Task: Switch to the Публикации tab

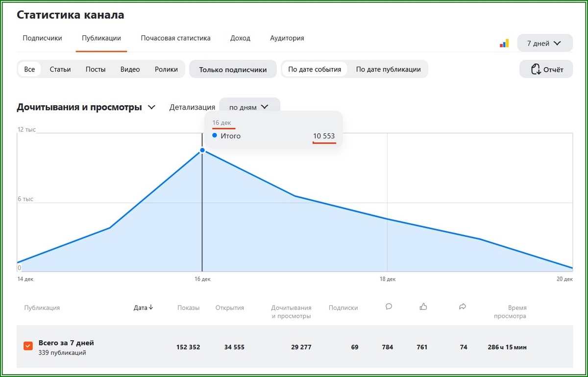Action: pos(101,38)
